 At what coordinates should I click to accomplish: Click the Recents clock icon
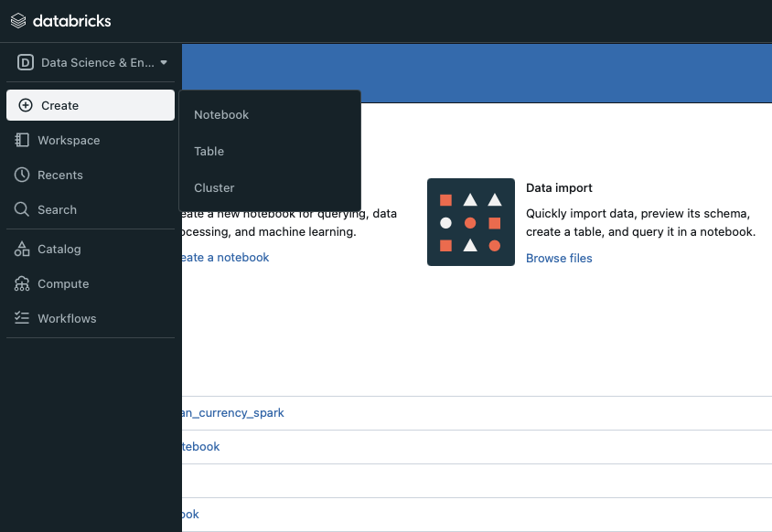point(23,175)
